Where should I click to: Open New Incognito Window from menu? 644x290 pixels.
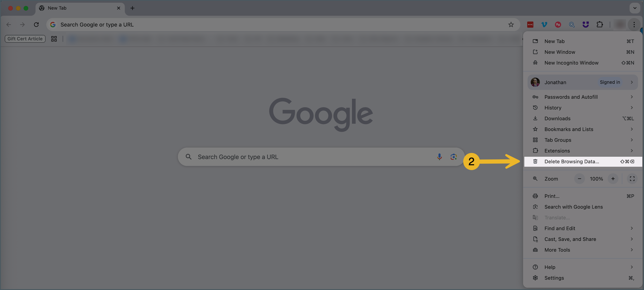[582, 63]
